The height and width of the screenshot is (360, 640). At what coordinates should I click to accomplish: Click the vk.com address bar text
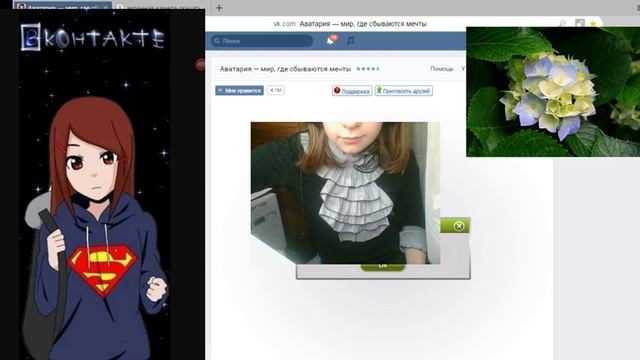click(284, 24)
